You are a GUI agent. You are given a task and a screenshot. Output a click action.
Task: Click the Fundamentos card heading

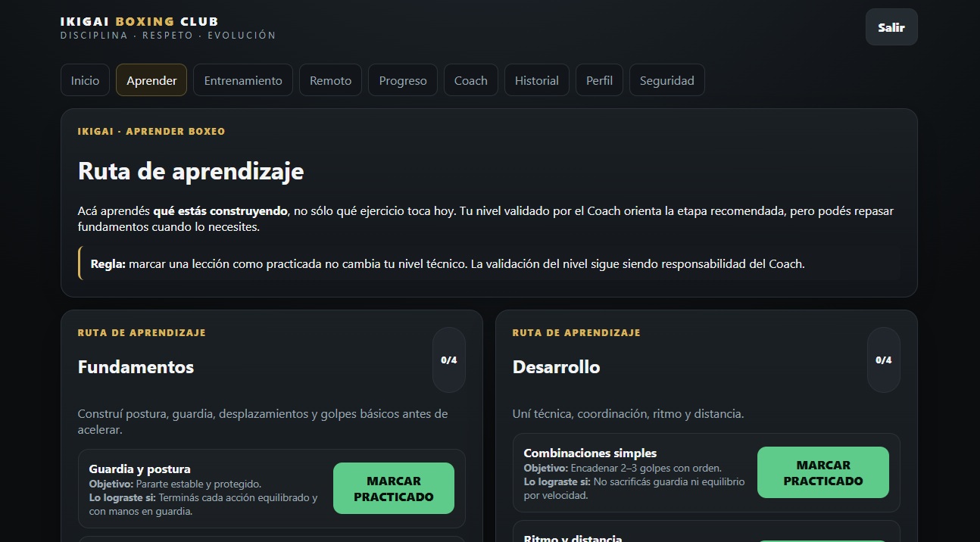136,367
